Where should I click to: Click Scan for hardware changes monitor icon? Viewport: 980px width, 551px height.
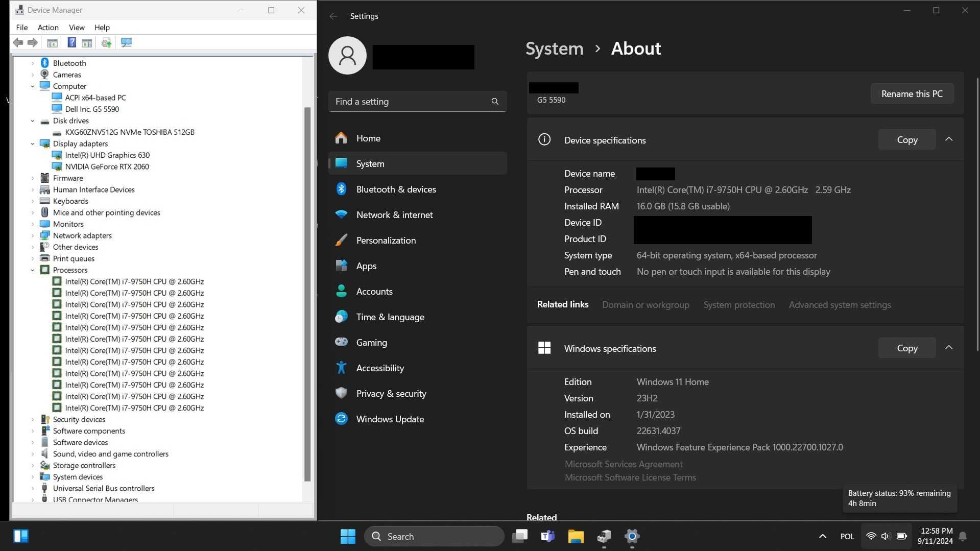pos(126,42)
